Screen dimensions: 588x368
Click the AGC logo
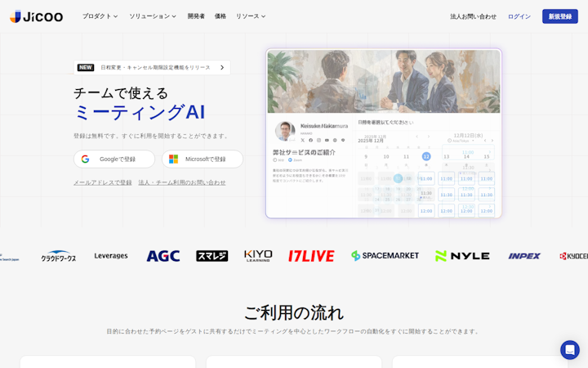163,256
